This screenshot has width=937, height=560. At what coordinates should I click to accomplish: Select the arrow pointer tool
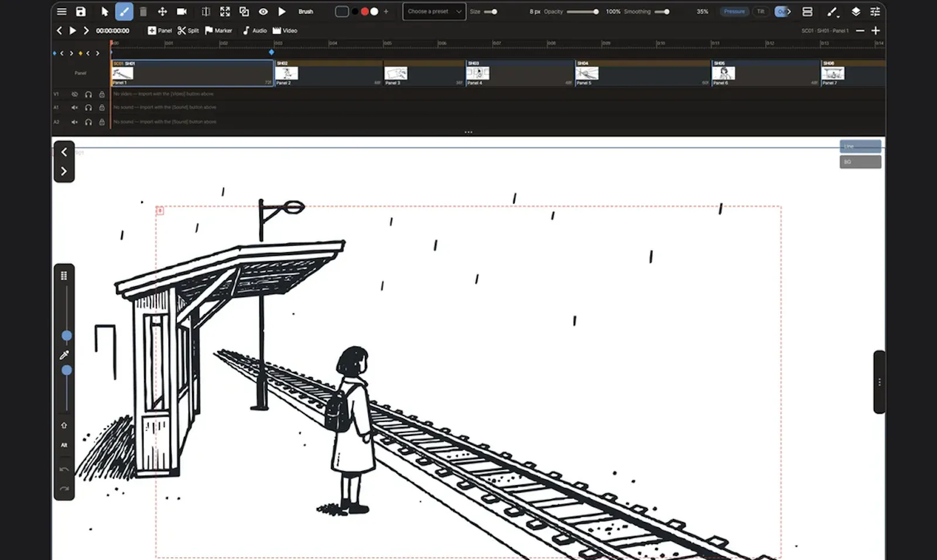coord(105,11)
